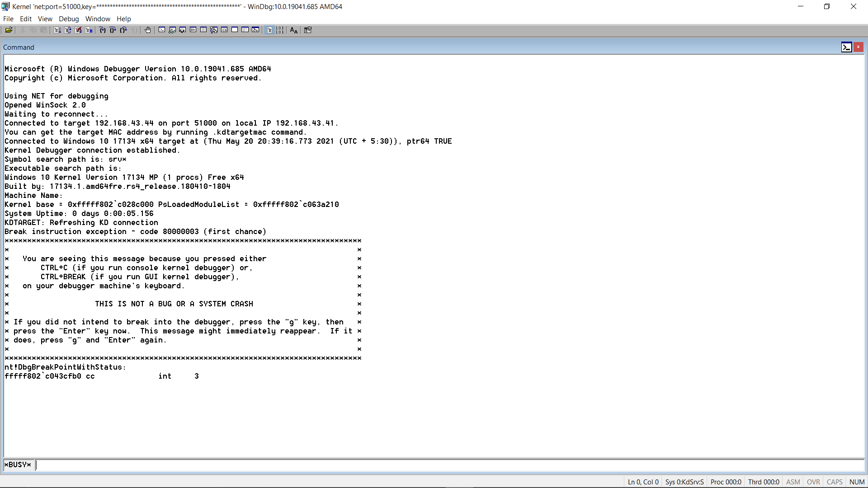This screenshot has height=488, width=868.
Task: Open the Memory window toolbar icon
Action: [x=203, y=30]
